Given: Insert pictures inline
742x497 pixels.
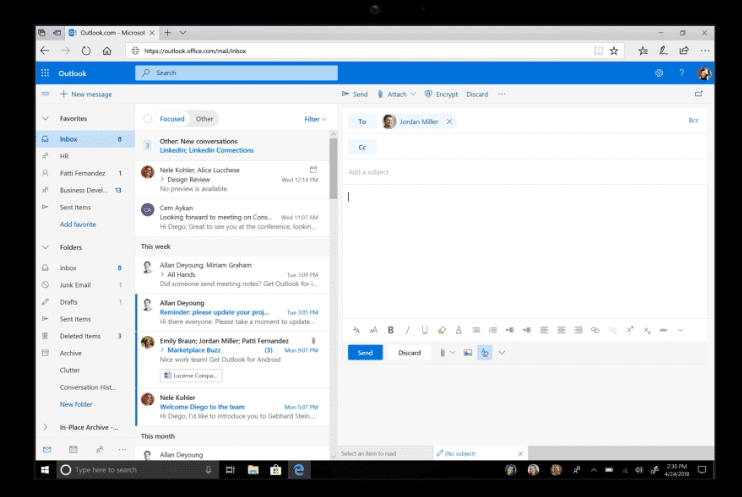Looking at the screenshot, I should (468, 353).
